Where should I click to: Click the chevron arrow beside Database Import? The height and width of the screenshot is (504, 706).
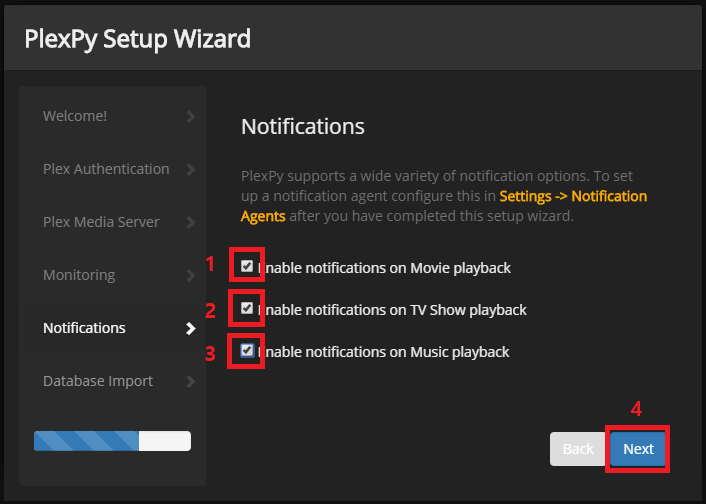point(191,381)
